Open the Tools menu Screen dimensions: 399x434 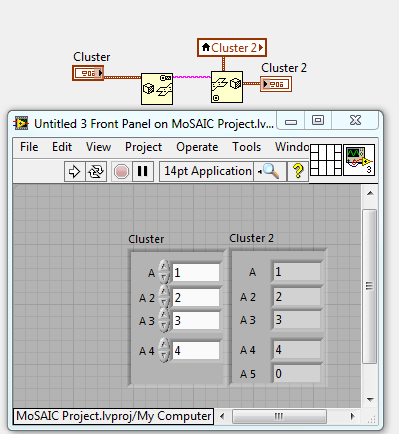[247, 147]
